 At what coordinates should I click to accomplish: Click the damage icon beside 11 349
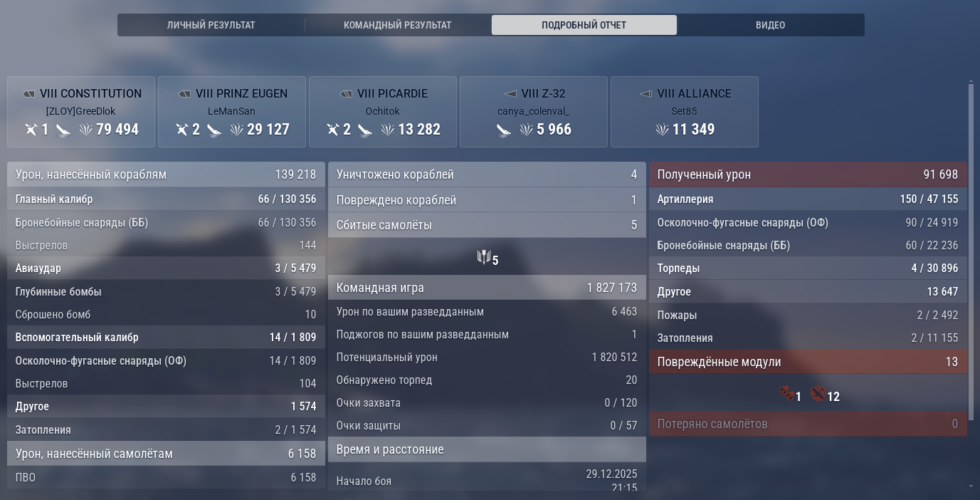click(663, 130)
